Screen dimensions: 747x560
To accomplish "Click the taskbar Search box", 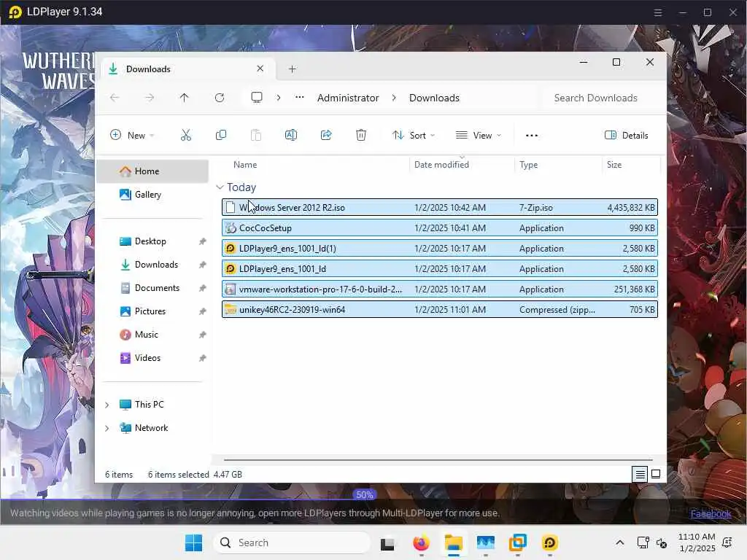I will click(x=292, y=542).
